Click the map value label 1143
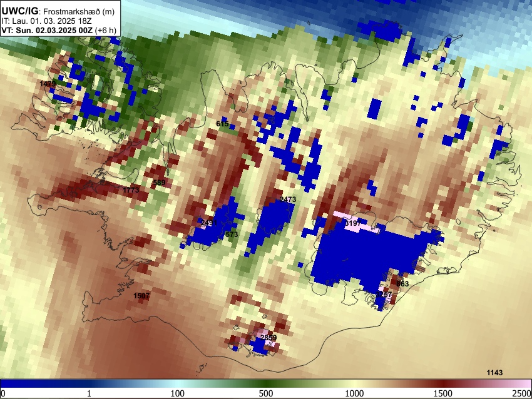 [x=494, y=373]
